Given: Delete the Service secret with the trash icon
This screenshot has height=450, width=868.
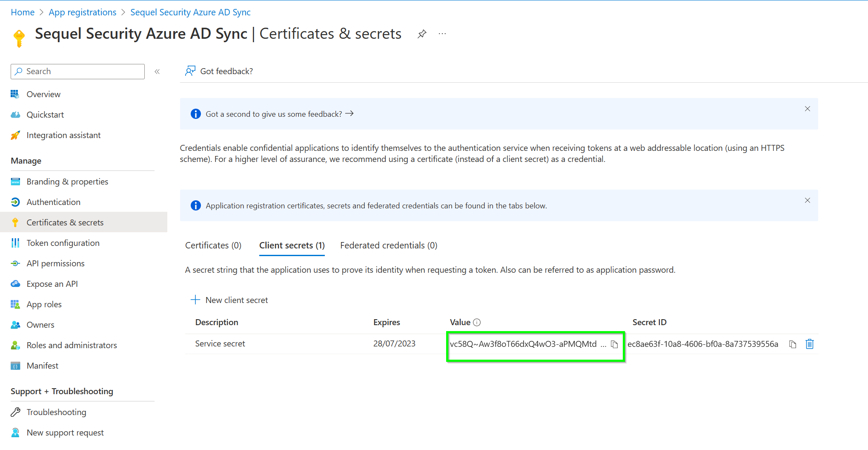Looking at the screenshot, I should pos(810,344).
